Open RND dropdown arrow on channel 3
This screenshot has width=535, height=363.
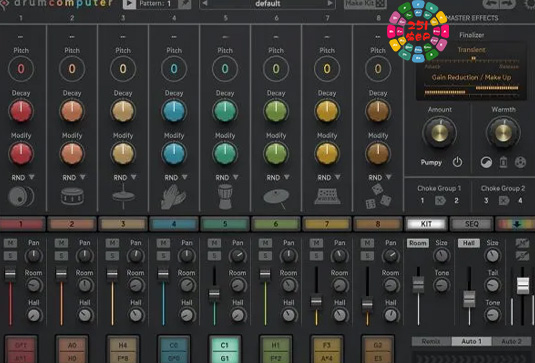point(134,177)
